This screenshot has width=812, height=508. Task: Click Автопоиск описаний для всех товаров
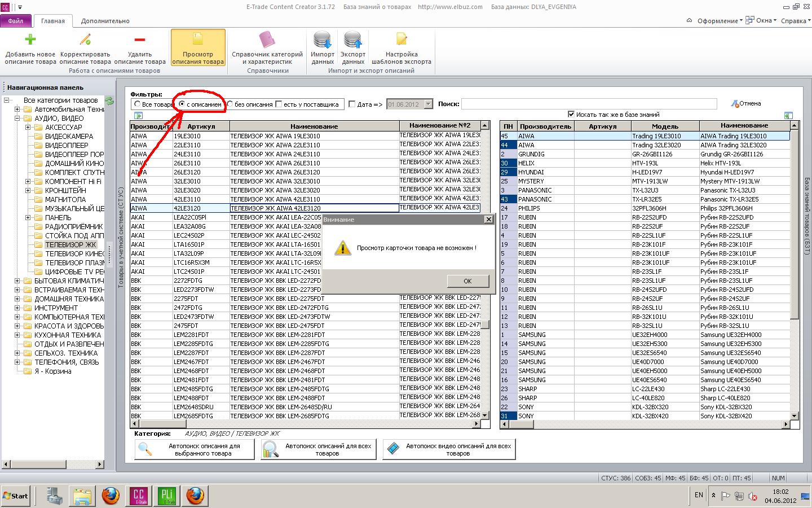(319, 449)
